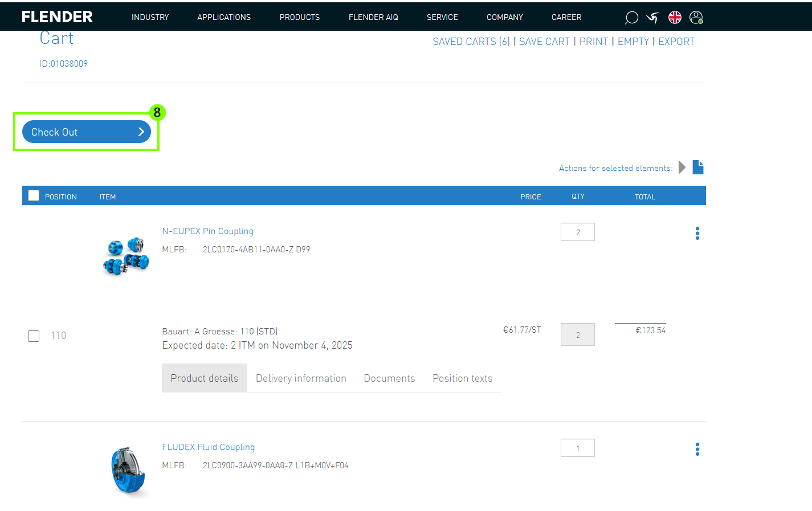Switch to the Delivery information tab
812x511 pixels.
click(x=301, y=378)
